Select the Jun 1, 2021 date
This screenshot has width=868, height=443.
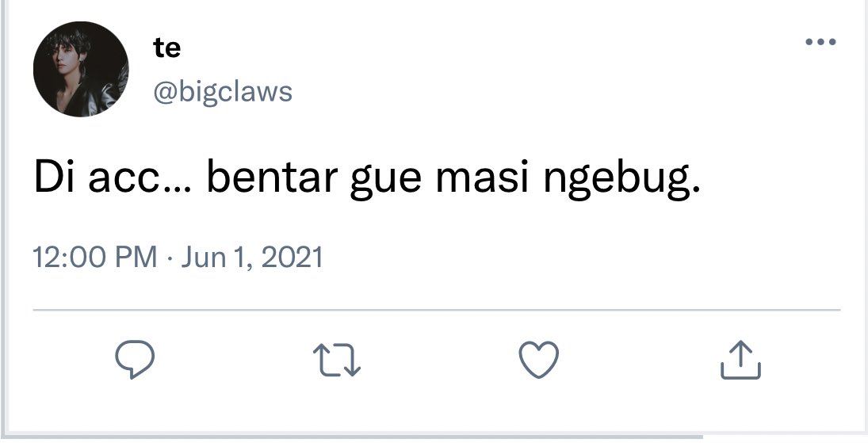click(252, 258)
